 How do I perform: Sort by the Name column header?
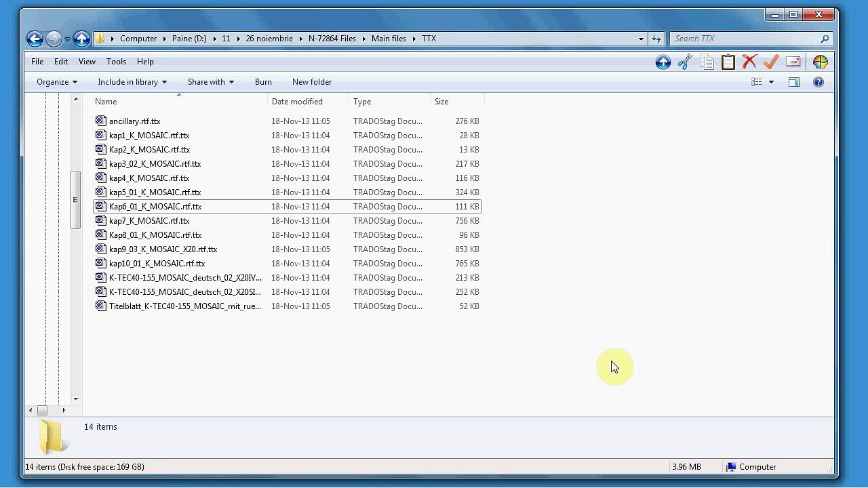point(180,102)
